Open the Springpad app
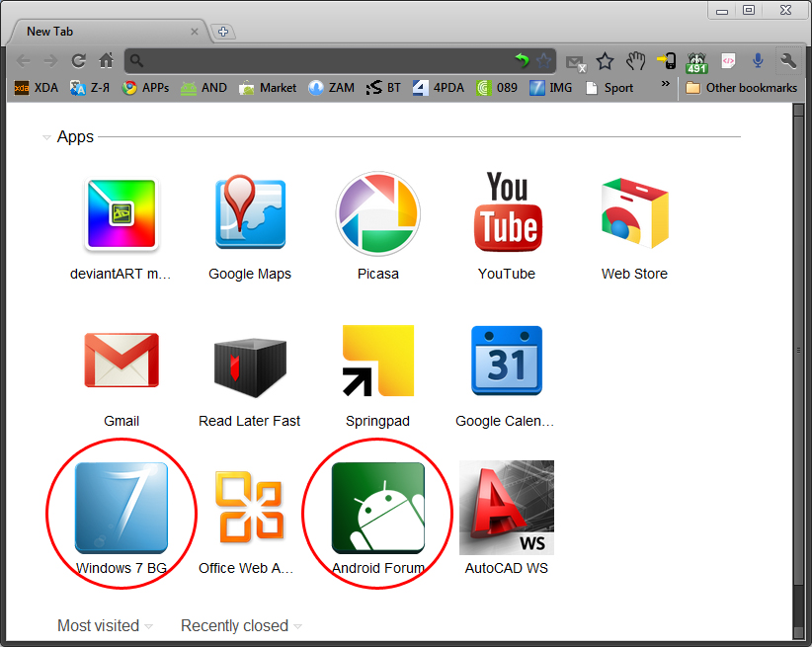The height and width of the screenshot is (647, 812). [x=378, y=361]
